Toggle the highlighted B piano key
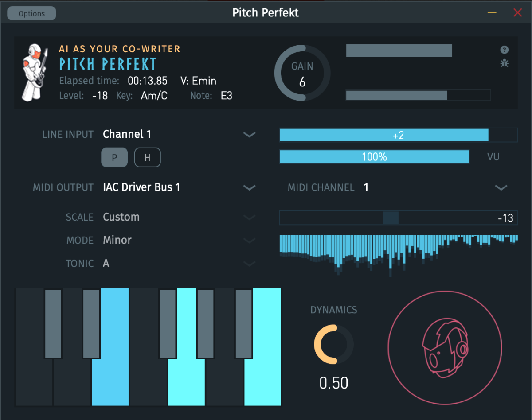This screenshot has height=420, width=532. [x=263, y=382]
